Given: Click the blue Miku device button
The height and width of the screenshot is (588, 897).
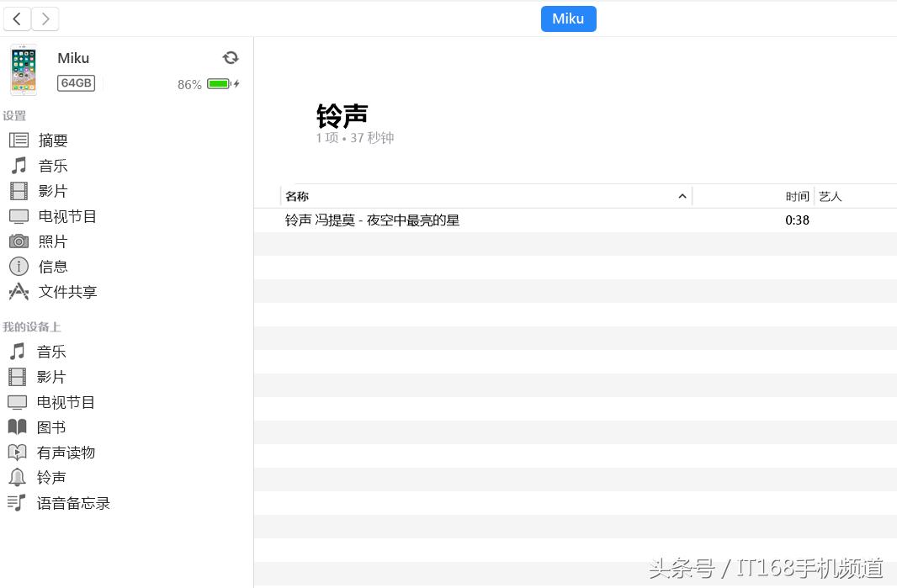Looking at the screenshot, I should pos(568,19).
